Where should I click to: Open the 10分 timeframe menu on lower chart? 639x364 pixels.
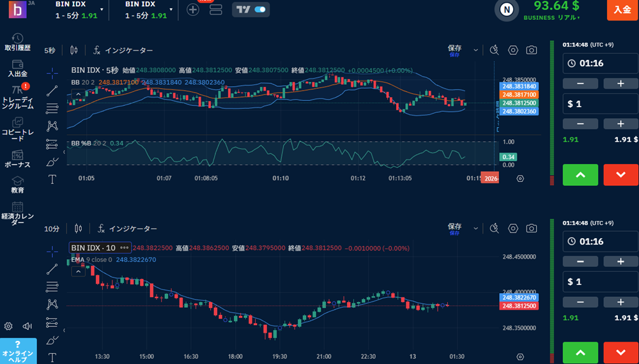(x=51, y=229)
